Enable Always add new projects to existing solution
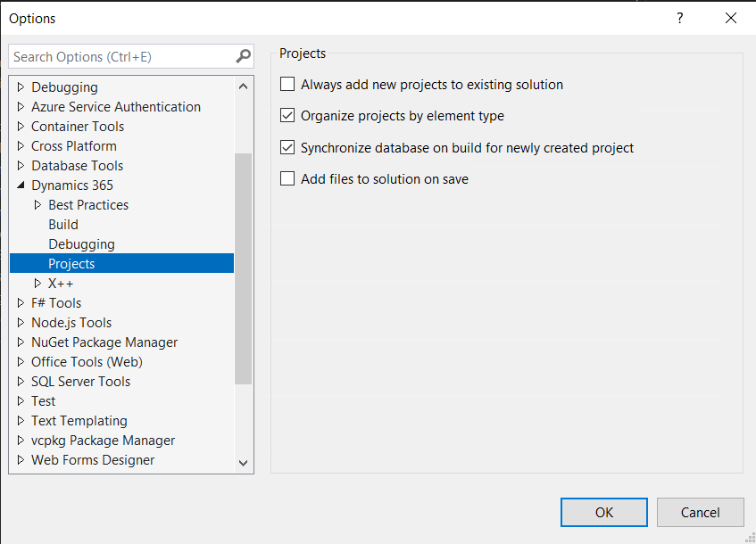 [x=287, y=85]
